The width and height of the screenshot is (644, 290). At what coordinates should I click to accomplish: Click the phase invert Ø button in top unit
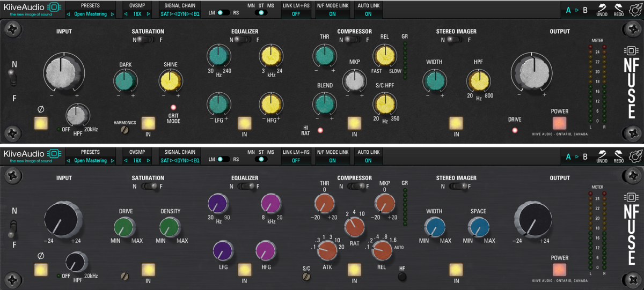[x=40, y=123]
